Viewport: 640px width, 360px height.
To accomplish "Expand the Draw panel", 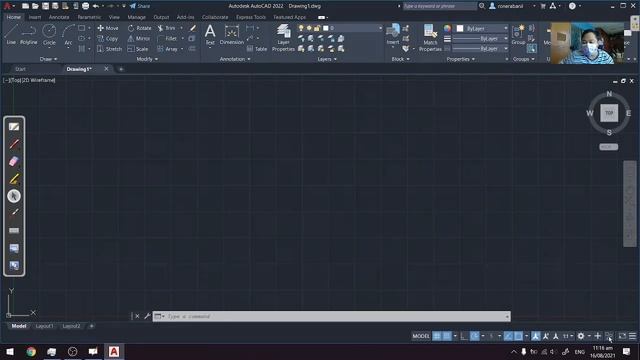I will click(x=49, y=59).
